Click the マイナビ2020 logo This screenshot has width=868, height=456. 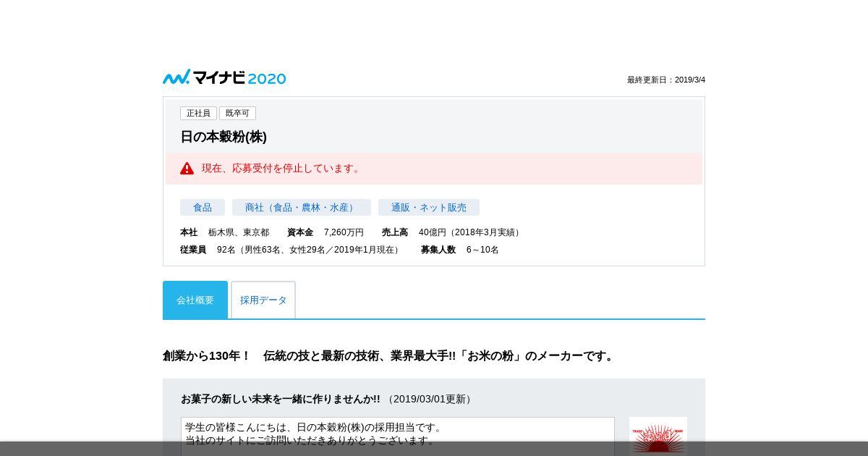click(224, 77)
